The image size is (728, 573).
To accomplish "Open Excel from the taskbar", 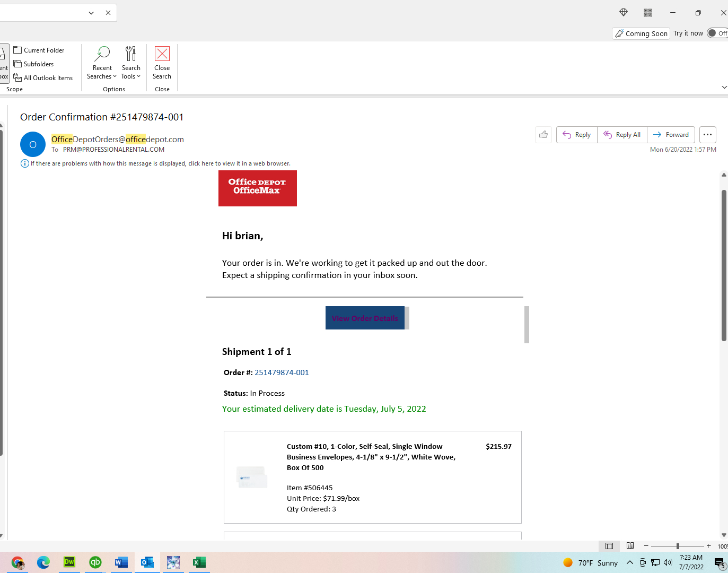I will (199, 562).
